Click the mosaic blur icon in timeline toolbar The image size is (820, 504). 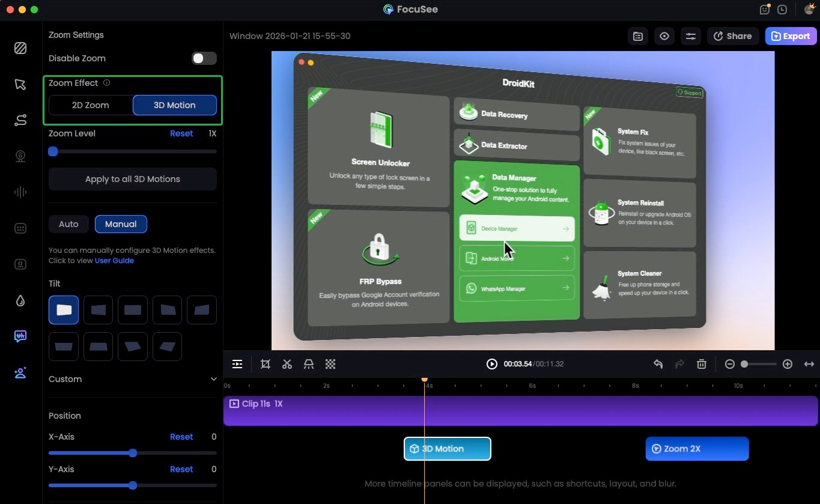[330, 364]
